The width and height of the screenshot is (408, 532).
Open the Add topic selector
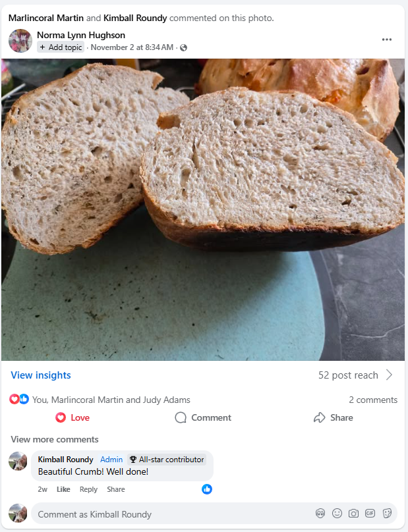pyautogui.click(x=61, y=47)
